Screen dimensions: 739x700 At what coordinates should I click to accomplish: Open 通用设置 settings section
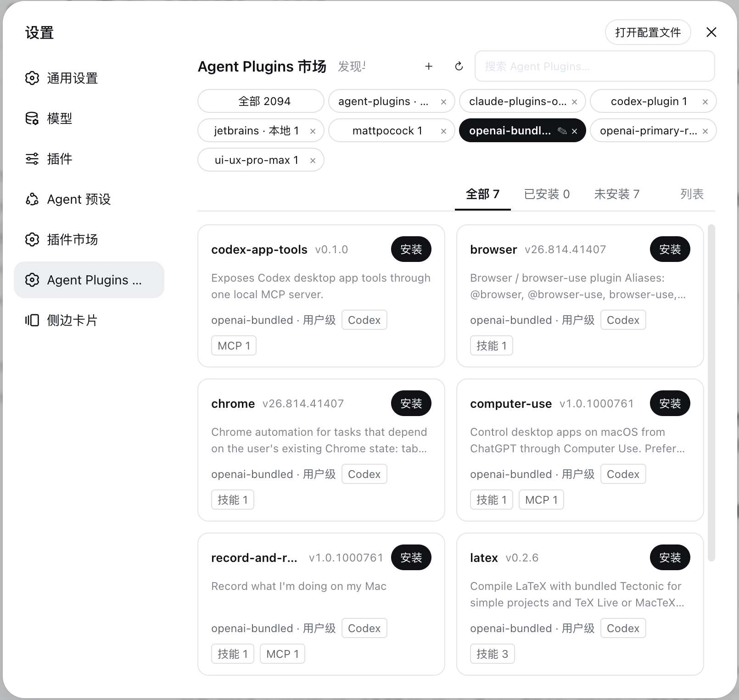click(89, 78)
